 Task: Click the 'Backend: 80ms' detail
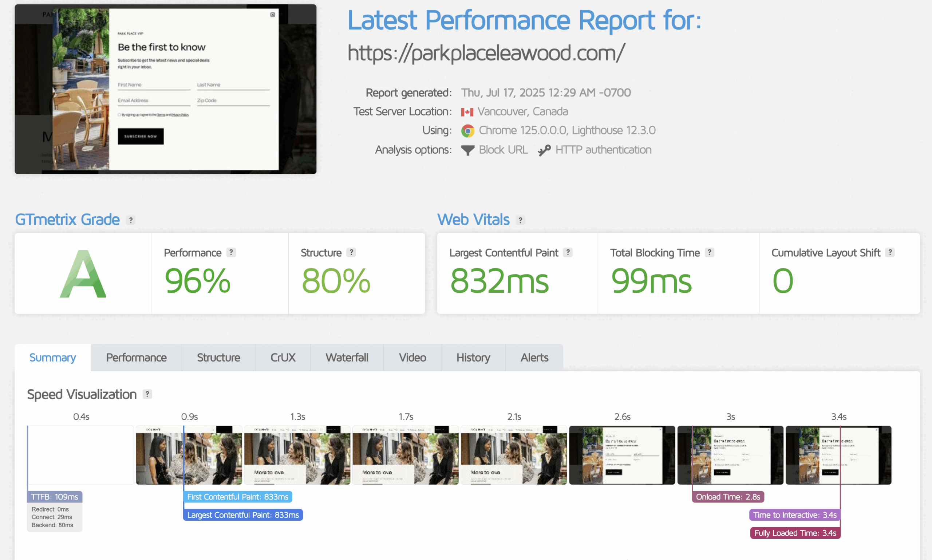[52, 525]
